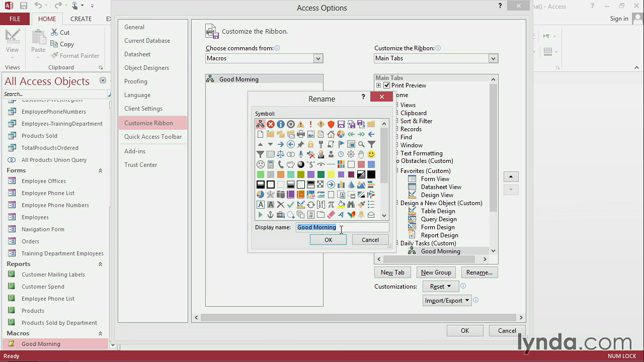The height and width of the screenshot is (362, 644).
Task: Select the light green color square symbol
Action: [261, 174]
